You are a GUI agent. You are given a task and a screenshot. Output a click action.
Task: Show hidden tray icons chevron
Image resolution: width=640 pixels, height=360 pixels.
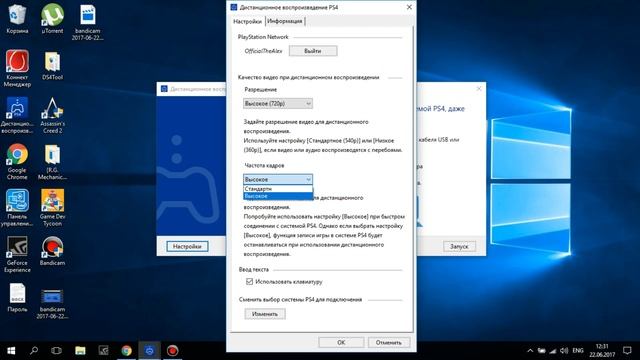pyautogui.click(x=530, y=351)
